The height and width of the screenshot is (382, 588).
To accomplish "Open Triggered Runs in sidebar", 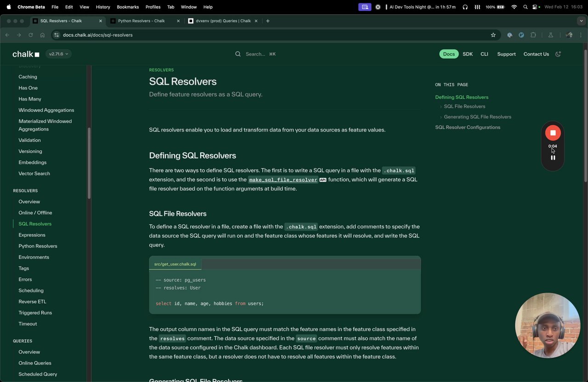I will pos(35,313).
